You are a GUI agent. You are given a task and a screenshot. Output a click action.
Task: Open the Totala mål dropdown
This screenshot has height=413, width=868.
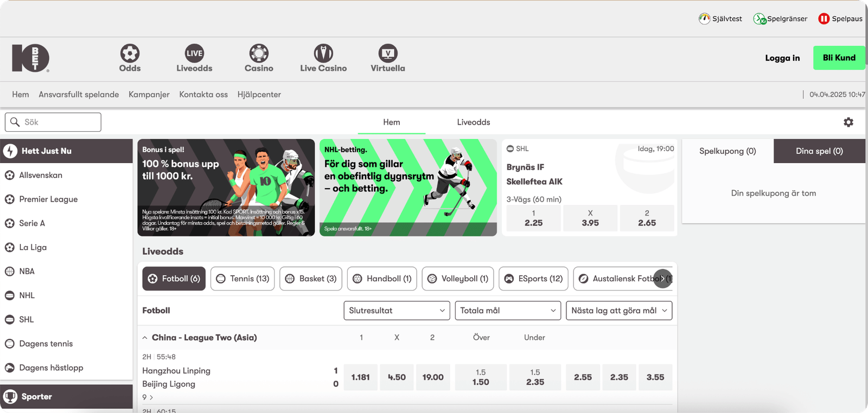[508, 311]
